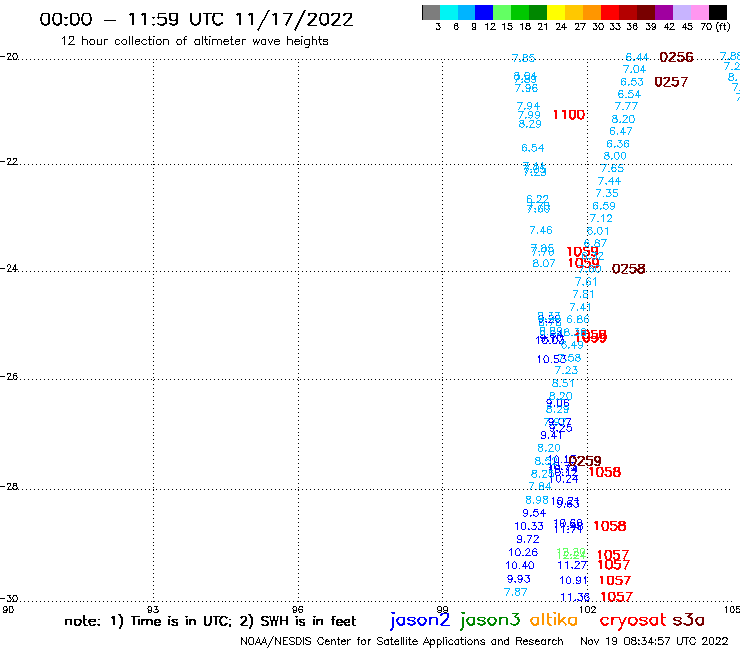Screen dimensions: 740x650
Task: Click the wave height value '10.26'
Action: 523,552
